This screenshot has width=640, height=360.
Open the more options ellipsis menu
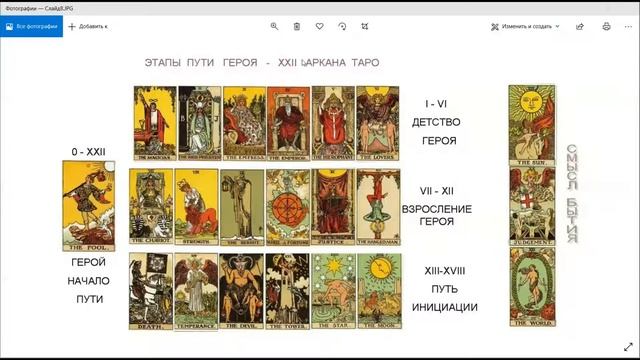[628, 27]
